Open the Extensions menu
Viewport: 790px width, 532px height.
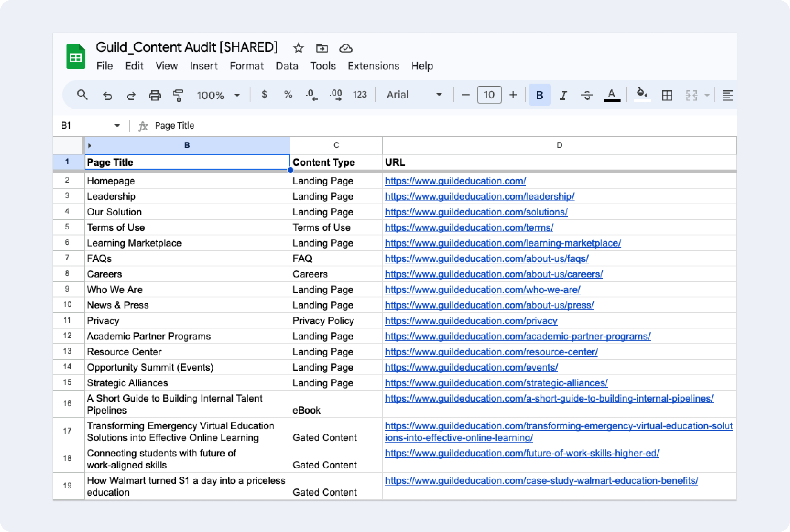pyautogui.click(x=373, y=66)
